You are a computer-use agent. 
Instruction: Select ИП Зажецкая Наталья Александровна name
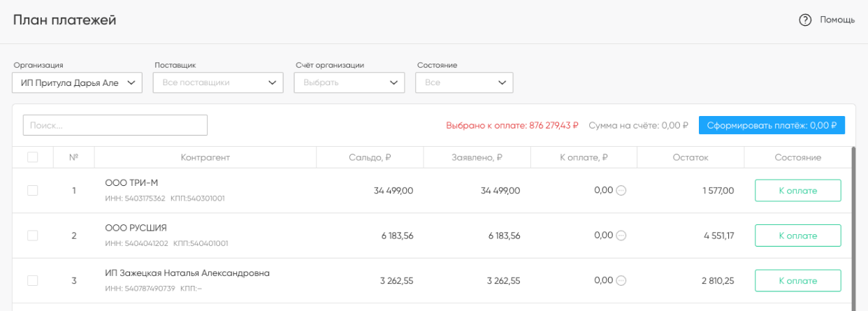187,273
